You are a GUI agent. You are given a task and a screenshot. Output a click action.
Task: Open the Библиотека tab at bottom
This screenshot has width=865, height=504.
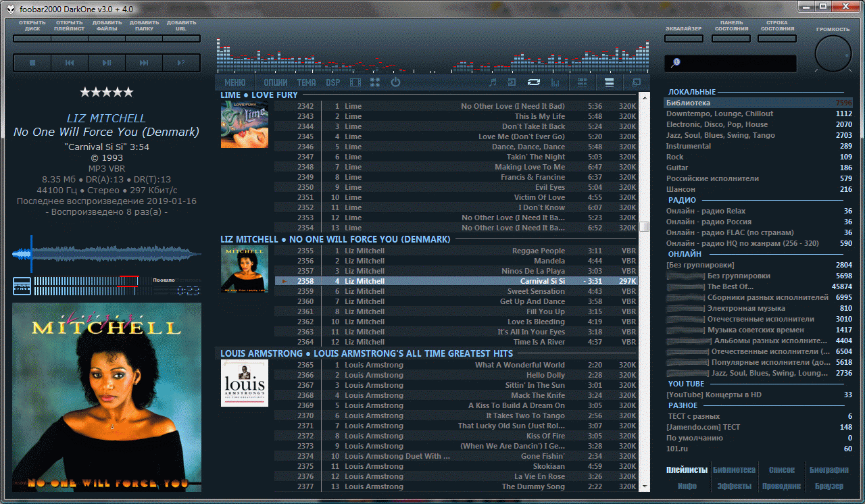tap(734, 470)
